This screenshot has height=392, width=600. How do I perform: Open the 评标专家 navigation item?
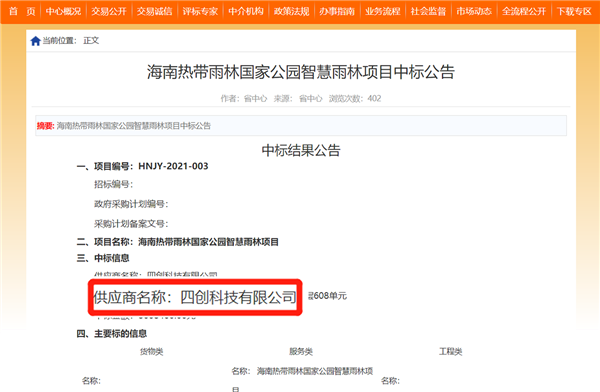point(200,11)
